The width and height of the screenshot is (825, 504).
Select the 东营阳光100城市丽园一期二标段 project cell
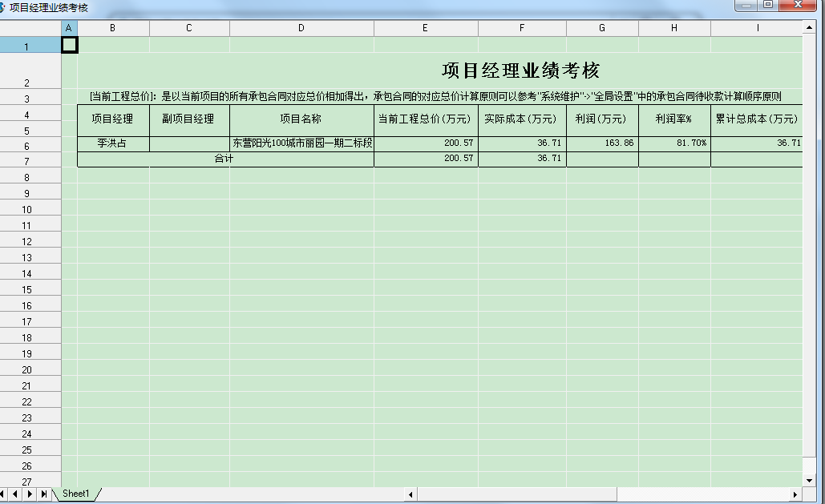pyautogui.click(x=301, y=143)
